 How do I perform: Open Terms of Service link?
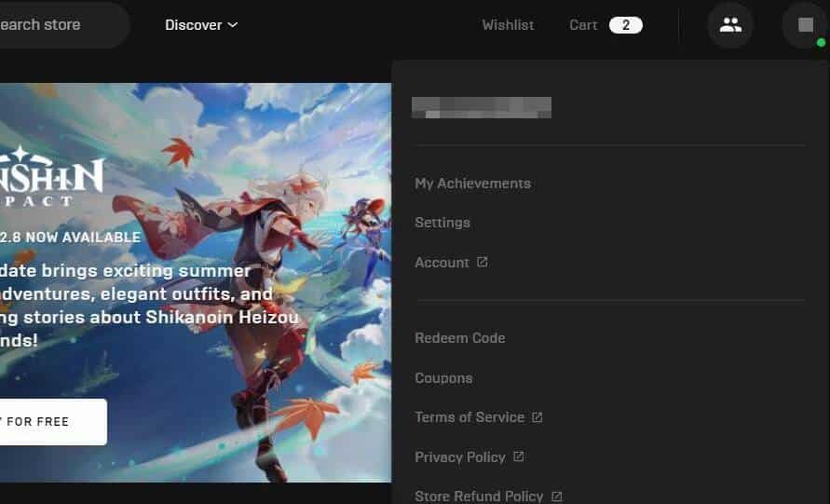[469, 417]
